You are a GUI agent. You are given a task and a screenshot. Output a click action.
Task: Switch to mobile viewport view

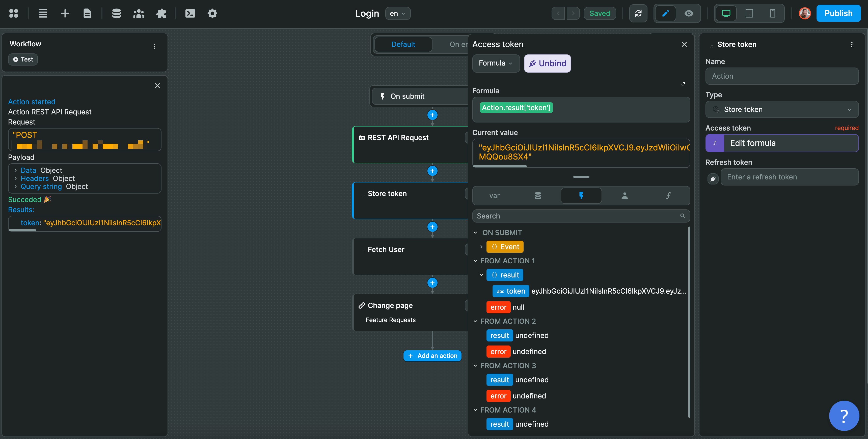click(772, 13)
